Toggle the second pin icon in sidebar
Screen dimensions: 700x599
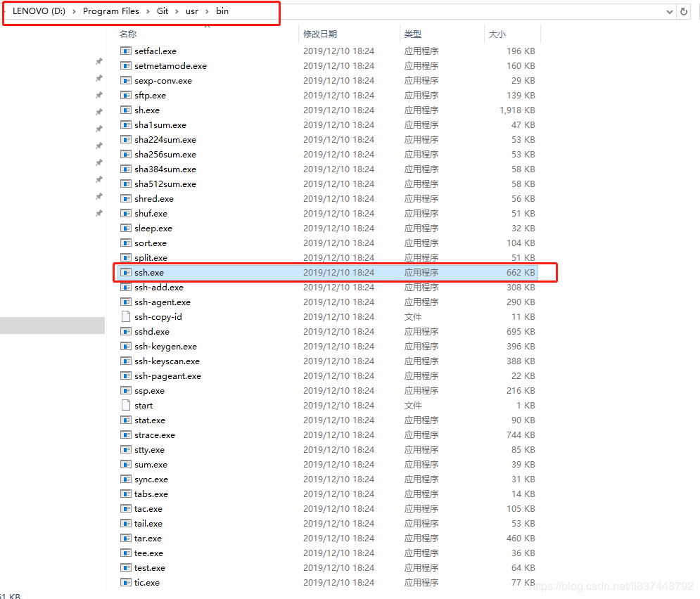point(98,78)
